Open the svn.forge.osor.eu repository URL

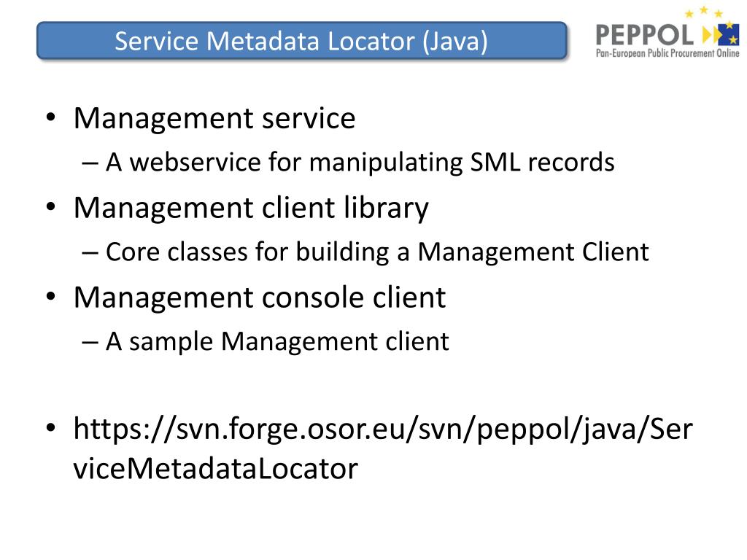pyautogui.click(x=383, y=429)
